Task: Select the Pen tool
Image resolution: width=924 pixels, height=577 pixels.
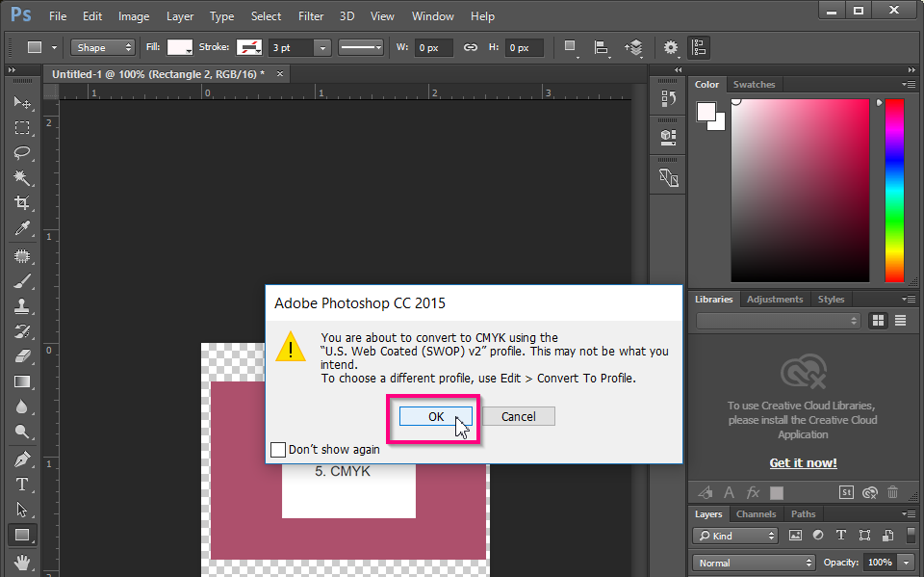Action: pyautogui.click(x=21, y=459)
